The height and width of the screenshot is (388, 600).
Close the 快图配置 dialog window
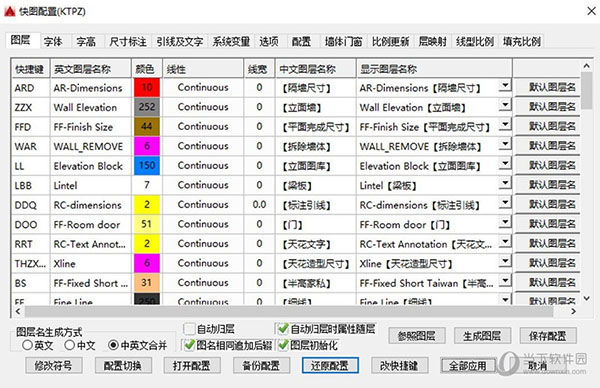(591, 11)
